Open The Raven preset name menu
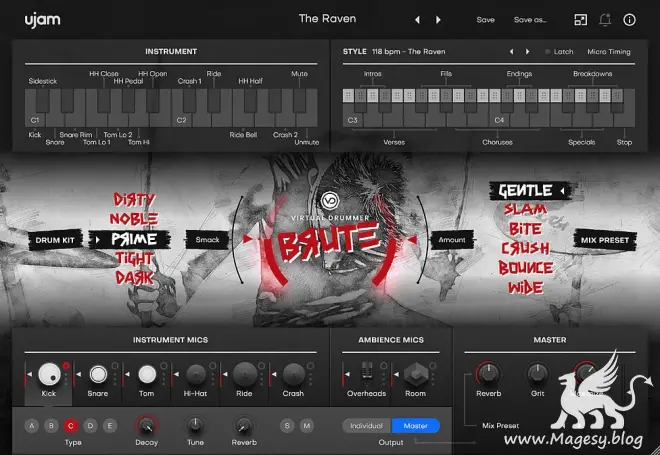This screenshot has width=660, height=455. (327, 19)
